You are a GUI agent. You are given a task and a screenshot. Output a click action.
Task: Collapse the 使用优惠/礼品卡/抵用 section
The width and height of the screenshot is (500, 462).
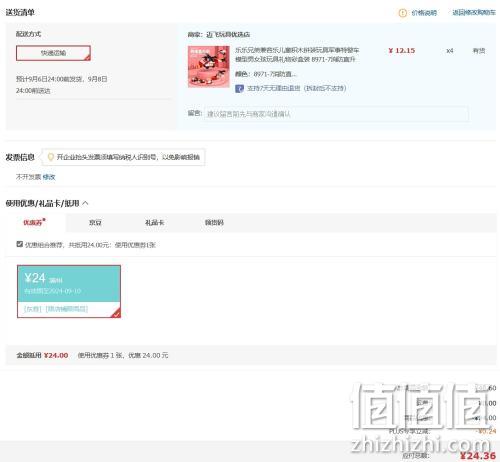click(85, 203)
